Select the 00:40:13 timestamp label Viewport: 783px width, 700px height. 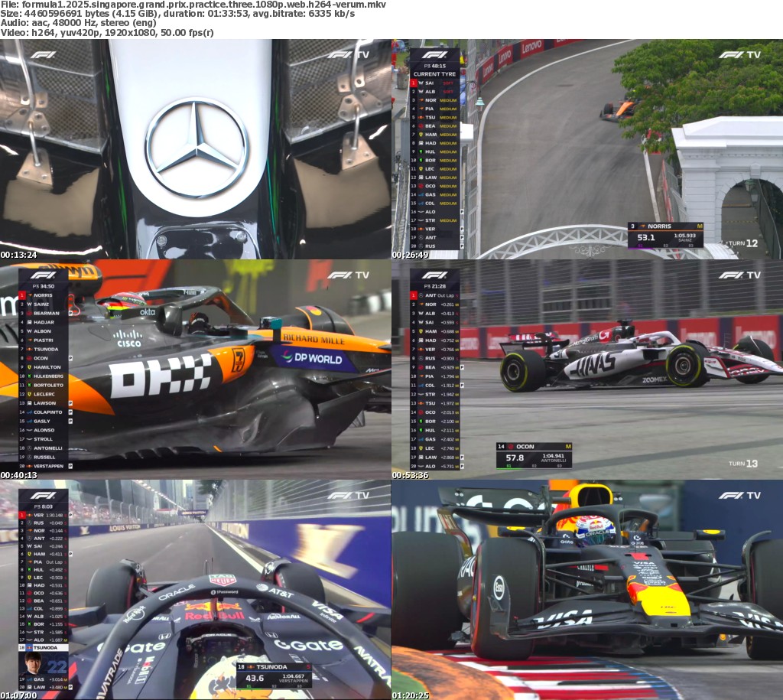pyautogui.click(x=19, y=475)
